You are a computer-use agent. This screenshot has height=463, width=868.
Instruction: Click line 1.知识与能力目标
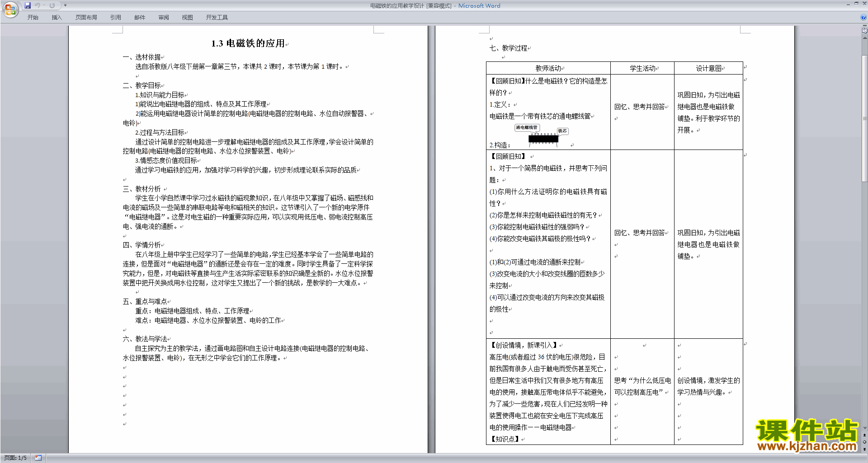coord(160,95)
